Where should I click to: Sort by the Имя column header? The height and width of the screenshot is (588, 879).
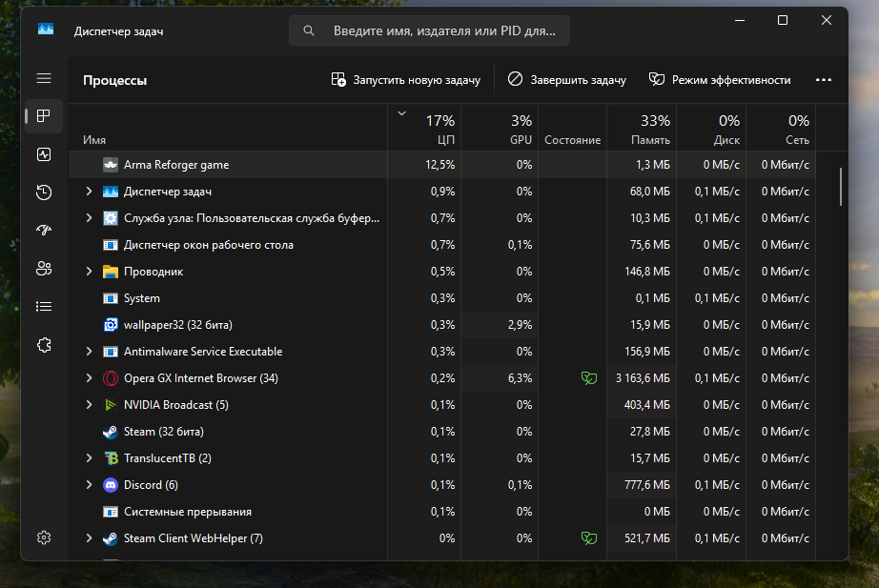pyautogui.click(x=228, y=128)
